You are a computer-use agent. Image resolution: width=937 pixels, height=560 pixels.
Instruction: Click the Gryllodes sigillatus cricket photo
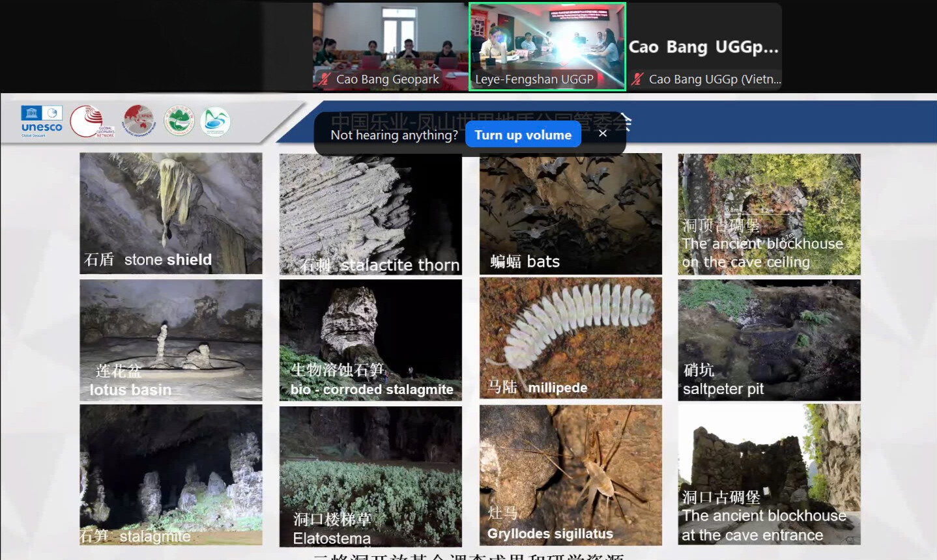tap(571, 475)
